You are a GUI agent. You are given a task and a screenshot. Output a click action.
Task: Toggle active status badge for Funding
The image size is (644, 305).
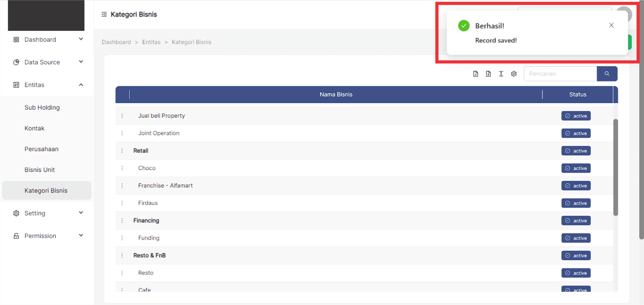pos(576,238)
